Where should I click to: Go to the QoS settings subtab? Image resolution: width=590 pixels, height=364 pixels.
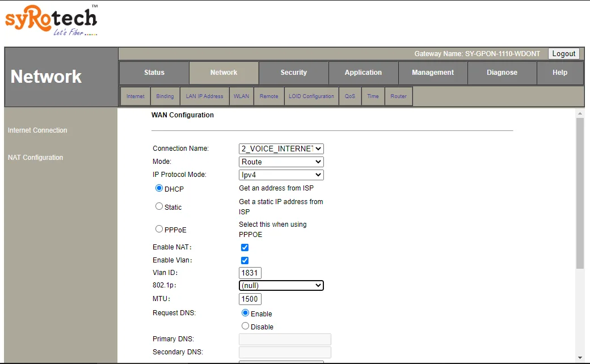coord(349,96)
